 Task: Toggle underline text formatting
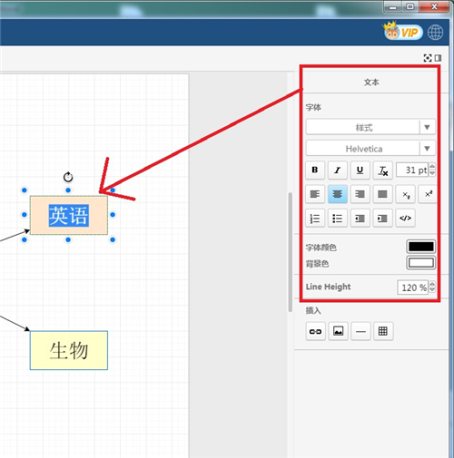point(360,170)
